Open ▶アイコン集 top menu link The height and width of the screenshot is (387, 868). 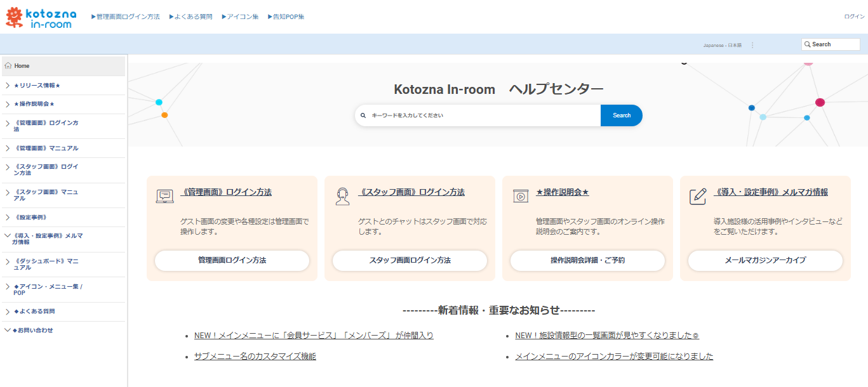pyautogui.click(x=240, y=16)
